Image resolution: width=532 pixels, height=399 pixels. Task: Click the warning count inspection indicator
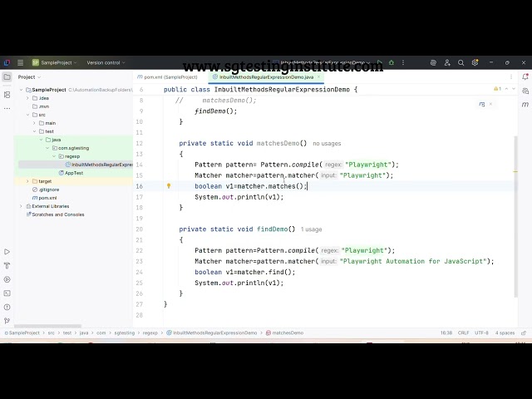tap(497, 89)
